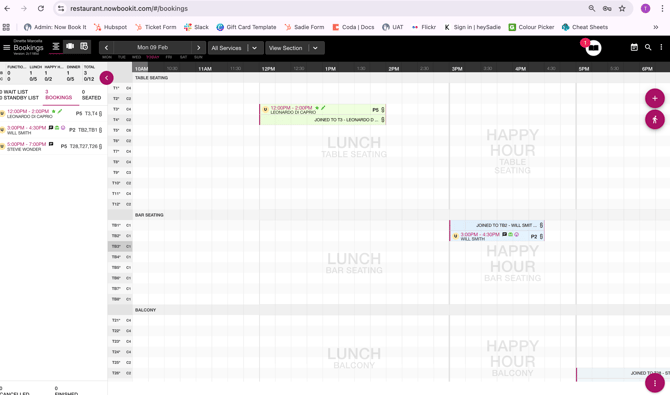670x395 pixels.
Task: Click the 3PM time marker
Action: pyautogui.click(x=457, y=69)
